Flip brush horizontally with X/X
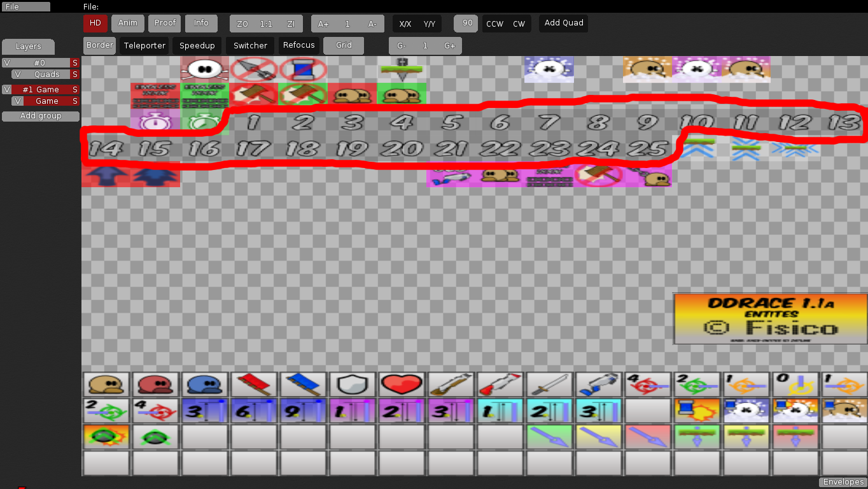 (405, 24)
